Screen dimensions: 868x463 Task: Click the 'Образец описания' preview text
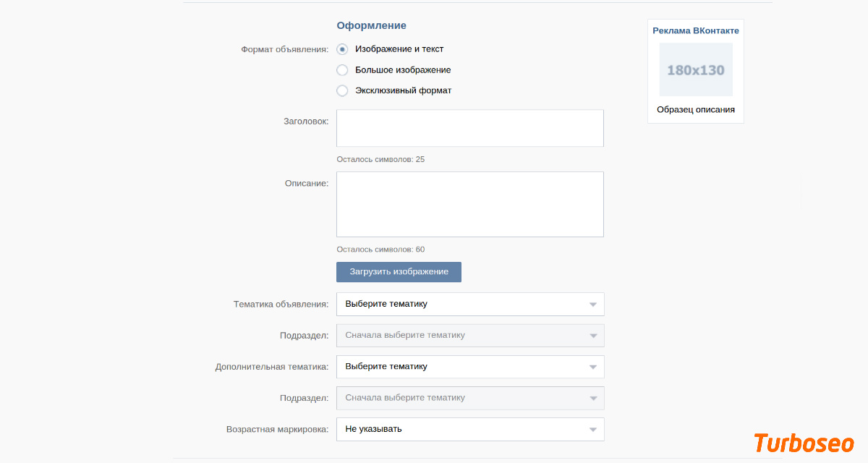(x=696, y=110)
